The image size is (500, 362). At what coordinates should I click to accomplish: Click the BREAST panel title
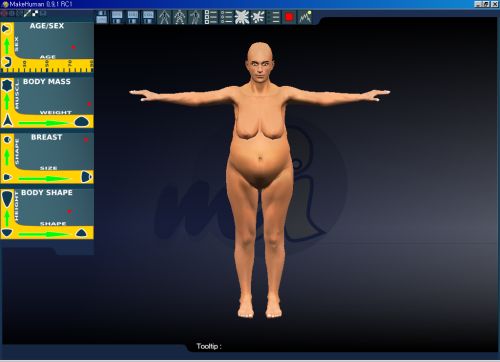coord(46,137)
